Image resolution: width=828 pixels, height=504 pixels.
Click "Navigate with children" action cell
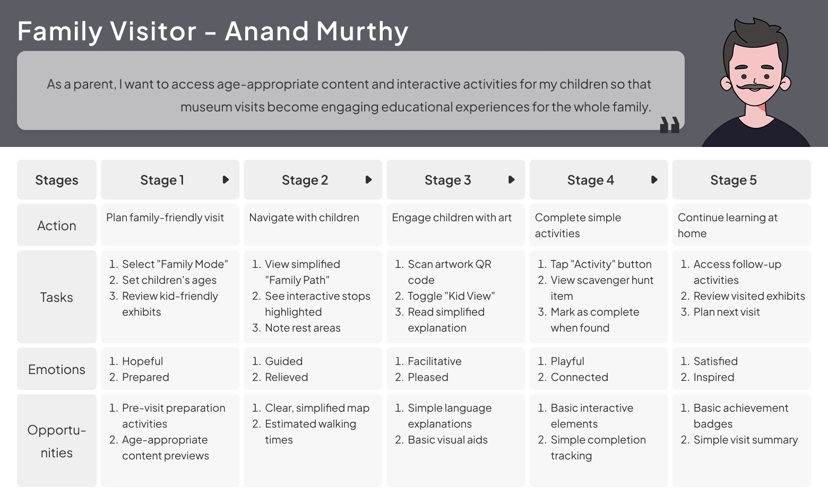[x=304, y=218]
